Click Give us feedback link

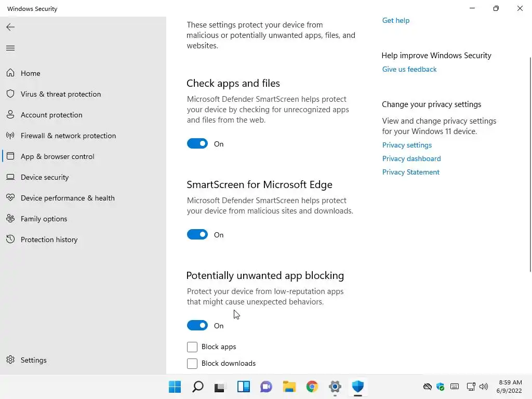409,69
